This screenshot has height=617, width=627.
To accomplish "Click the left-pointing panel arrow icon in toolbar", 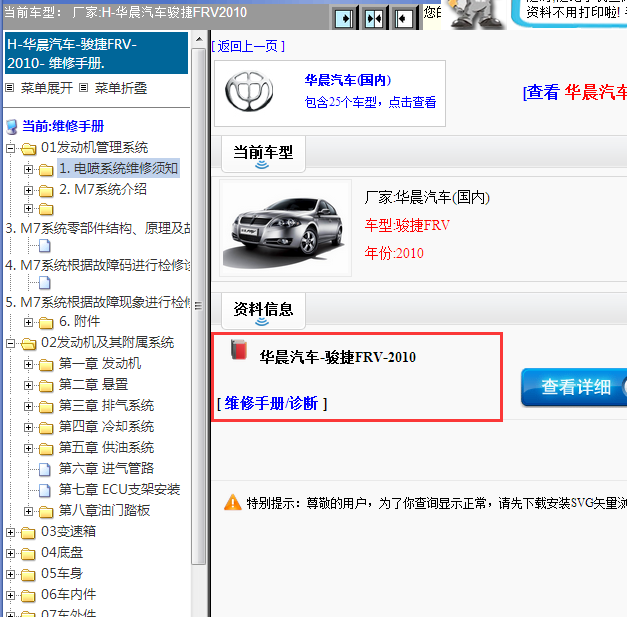I will [x=403, y=18].
